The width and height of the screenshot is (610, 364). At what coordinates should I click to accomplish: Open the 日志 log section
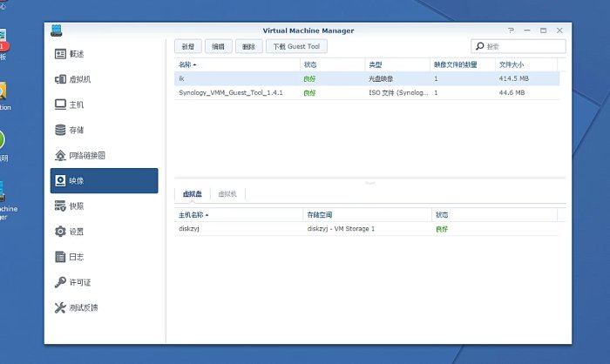click(104, 257)
